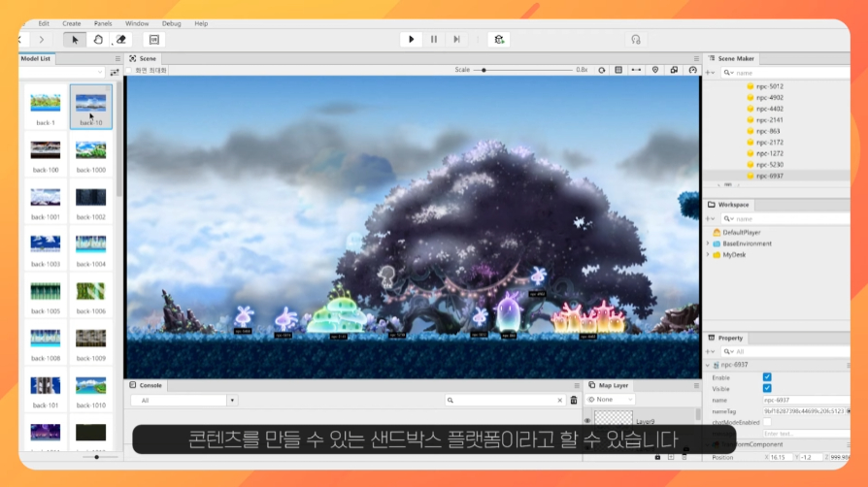868x487 pixels.
Task: Click the location pin icon in Scene toolbar
Action: pyautogui.click(x=655, y=70)
